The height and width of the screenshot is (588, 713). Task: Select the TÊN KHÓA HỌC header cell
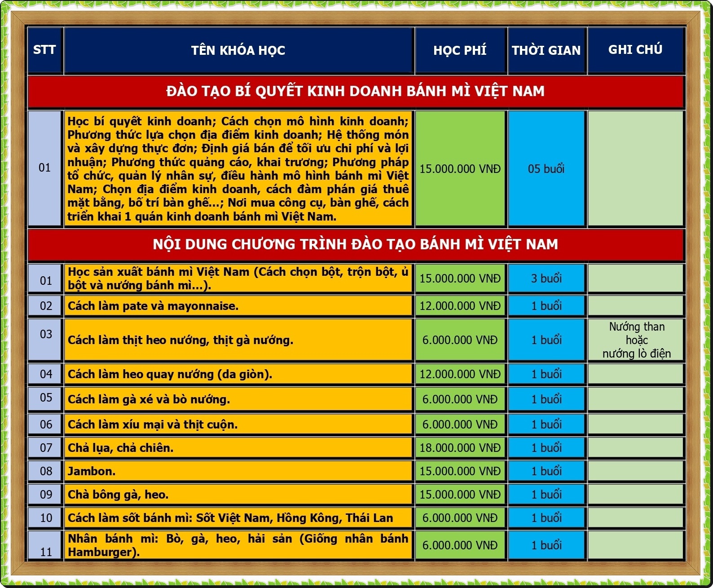click(x=238, y=50)
